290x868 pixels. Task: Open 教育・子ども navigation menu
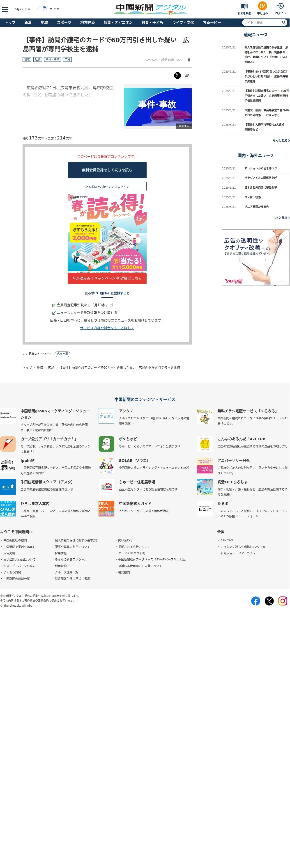pyautogui.click(x=152, y=23)
